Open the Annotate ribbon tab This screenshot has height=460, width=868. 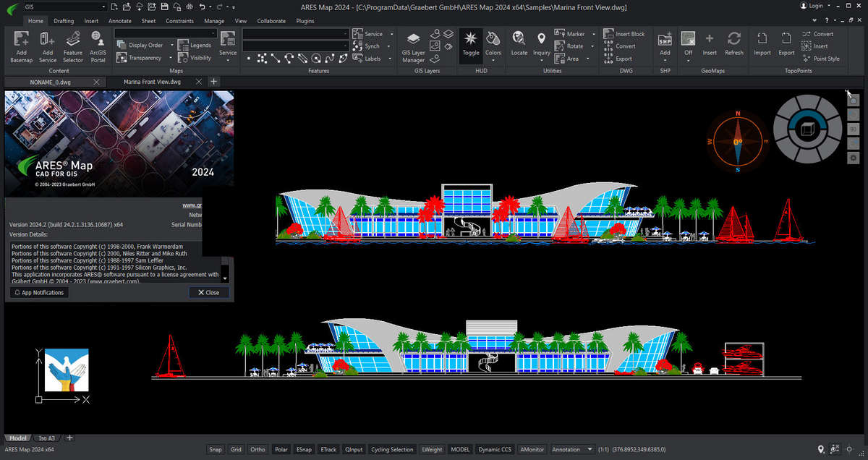[x=120, y=21]
